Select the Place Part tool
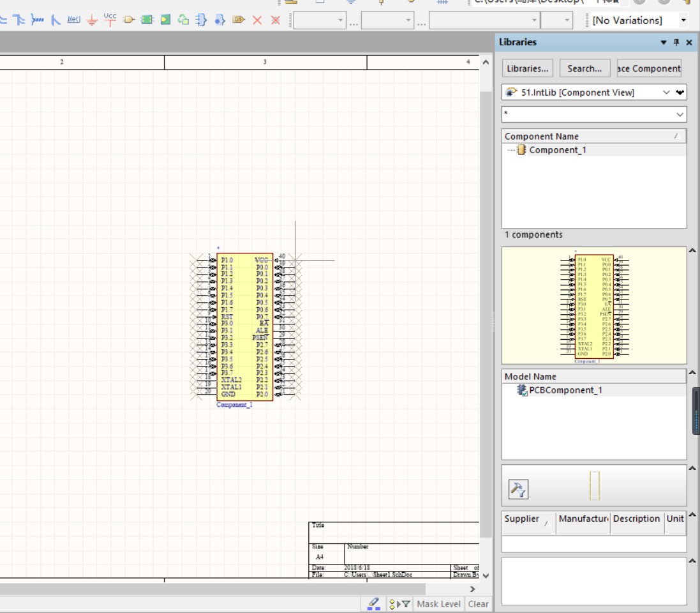Image resolution: width=700 pixels, height=613 pixels. click(128, 20)
